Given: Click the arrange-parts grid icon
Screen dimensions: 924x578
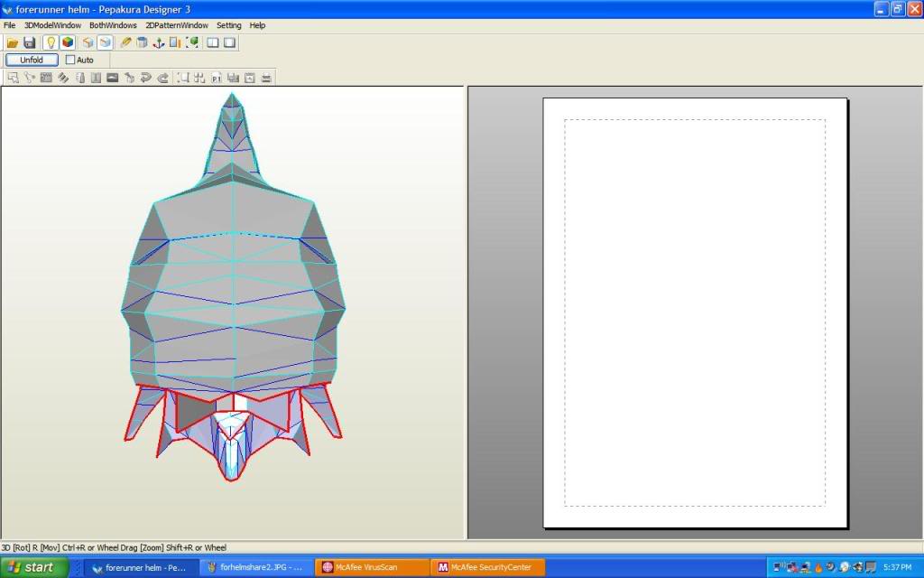Looking at the screenshot, I should 199,78.
